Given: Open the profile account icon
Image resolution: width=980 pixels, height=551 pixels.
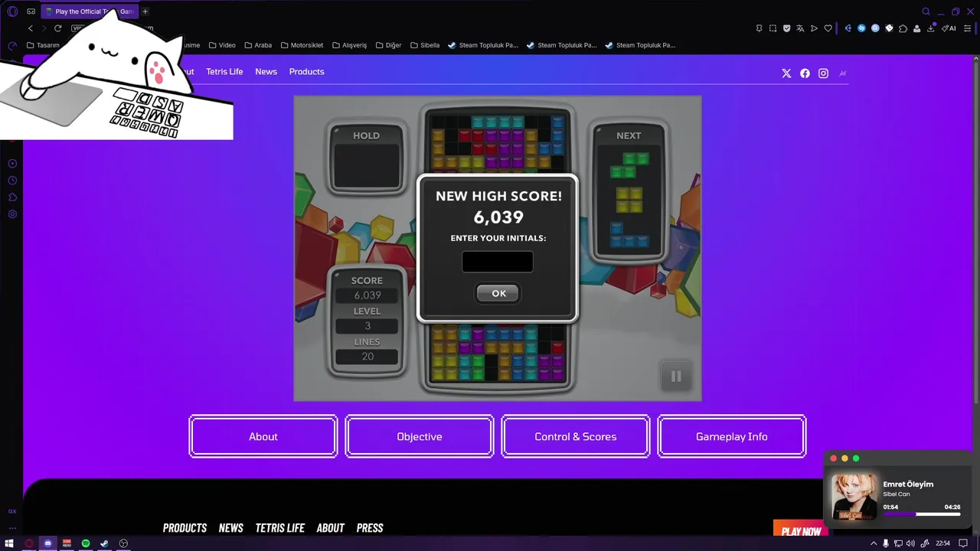Looking at the screenshot, I should (917, 28).
